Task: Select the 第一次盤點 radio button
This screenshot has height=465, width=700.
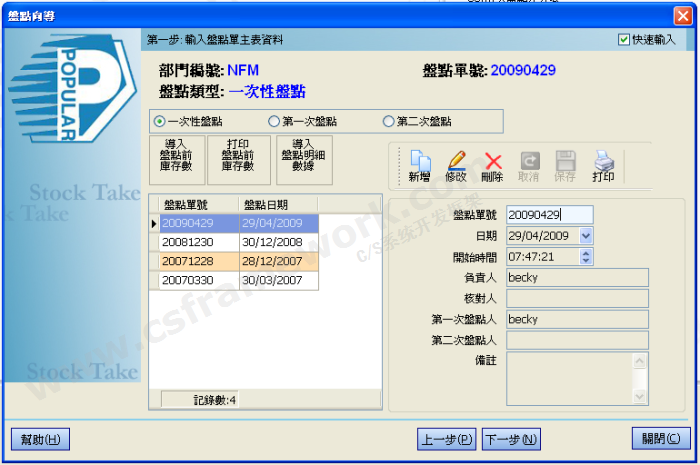Action: click(274, 121)
